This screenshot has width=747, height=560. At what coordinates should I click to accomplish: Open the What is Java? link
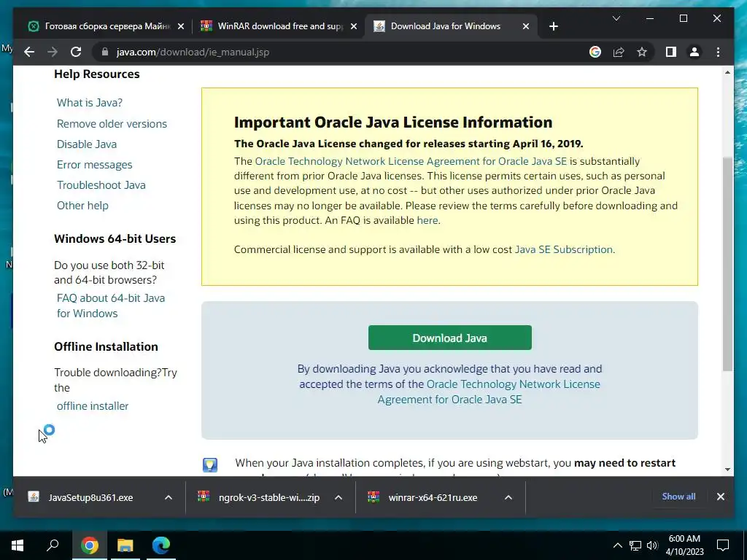pos(90,102)
